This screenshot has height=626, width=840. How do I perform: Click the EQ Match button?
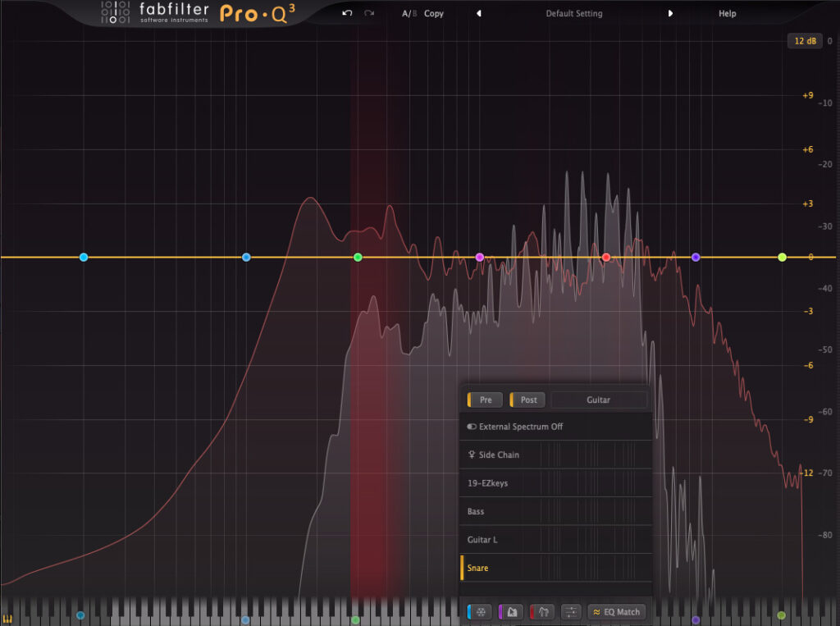tap(616, 612)
